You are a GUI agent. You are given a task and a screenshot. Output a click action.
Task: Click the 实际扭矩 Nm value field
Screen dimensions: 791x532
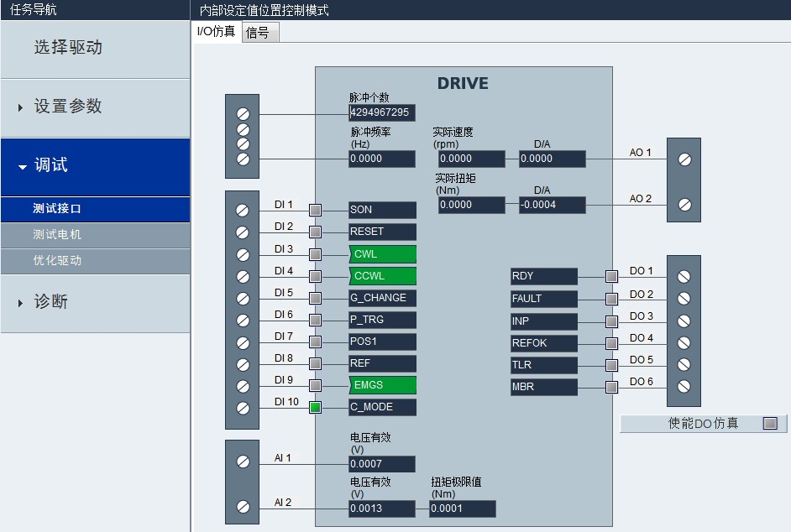[472, 205]
